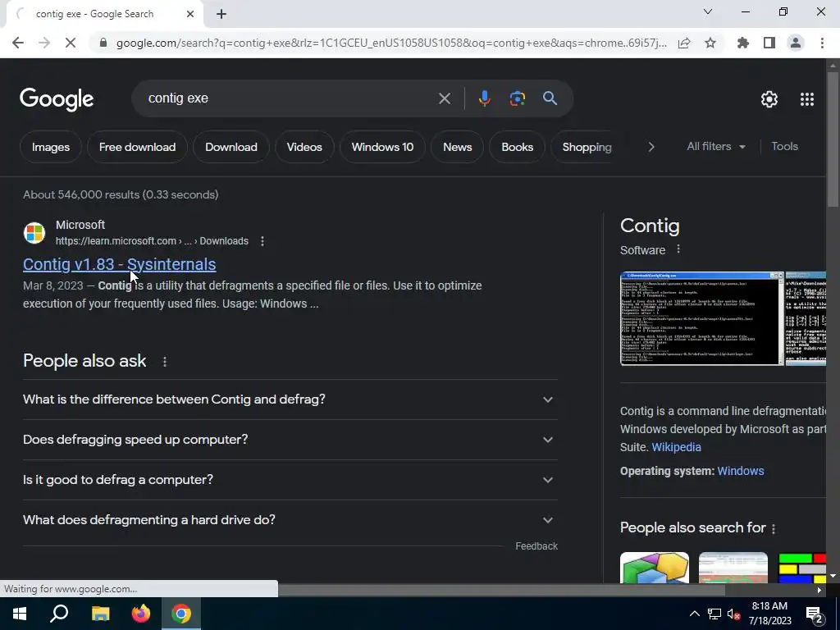Close the 'contig exe - Google Search' tab
Image resolution: width=840 pixels, height=630 pixels.
pyautogui.click(x=190, y=14)
